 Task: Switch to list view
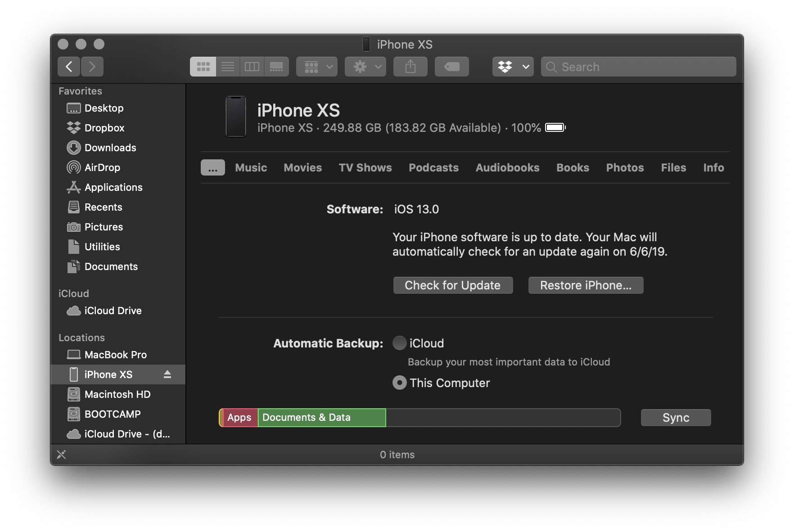[228, 67]
